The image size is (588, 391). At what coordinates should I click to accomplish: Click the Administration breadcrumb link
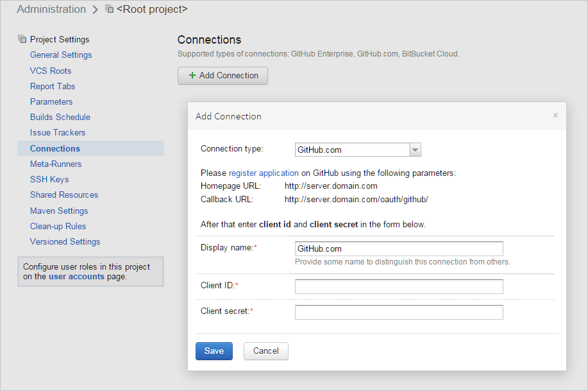pos(51,9)
